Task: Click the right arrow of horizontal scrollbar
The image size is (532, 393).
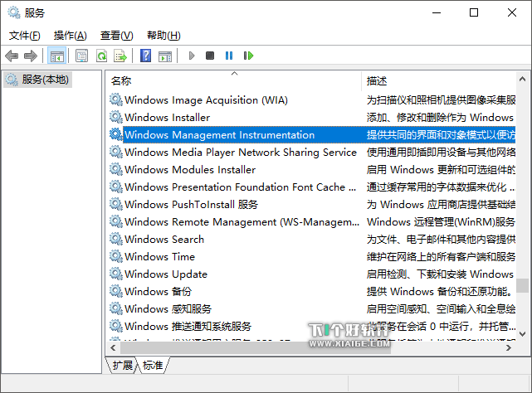Action: (x=508, y=347)
